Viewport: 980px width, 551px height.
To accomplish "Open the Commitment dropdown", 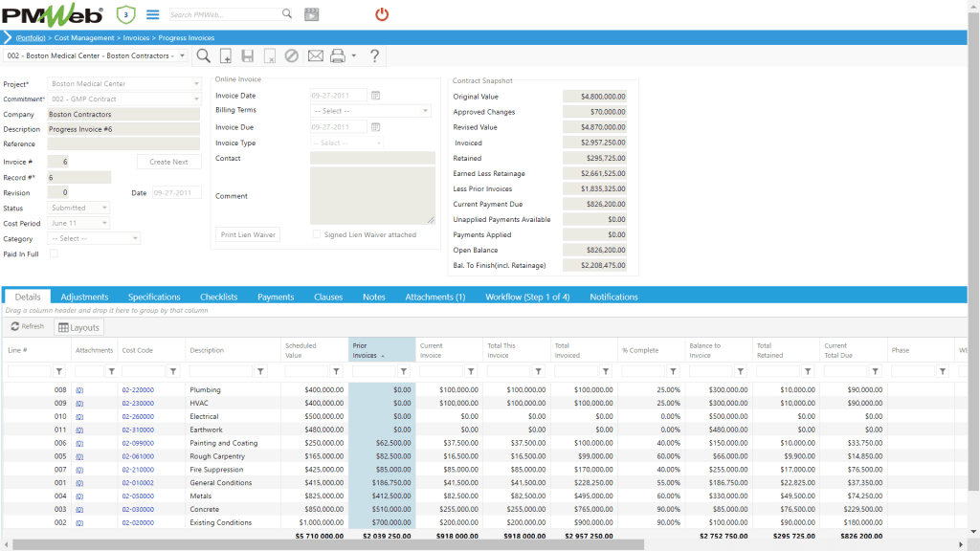I will coord(195,99).
